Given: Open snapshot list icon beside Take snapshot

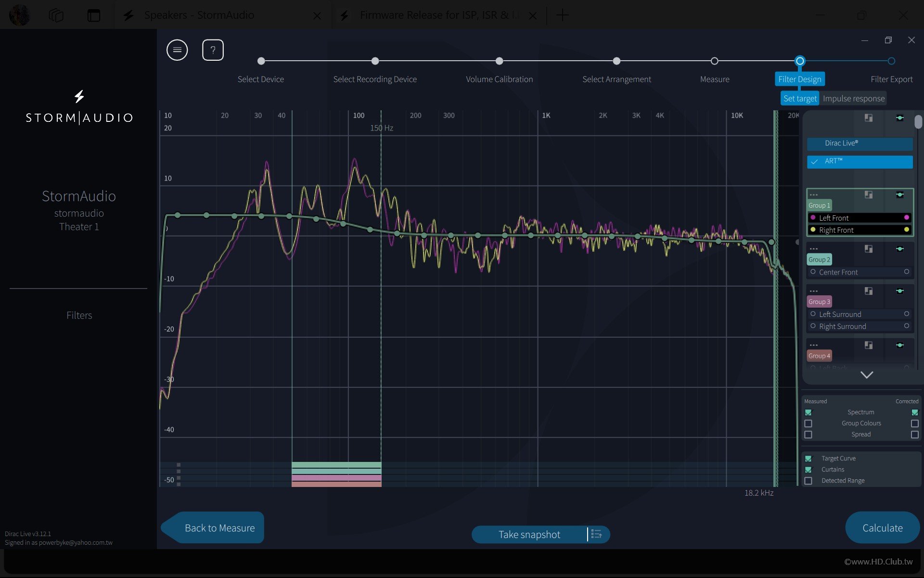Looking at the screenshot, I should [x=597, y=534].
